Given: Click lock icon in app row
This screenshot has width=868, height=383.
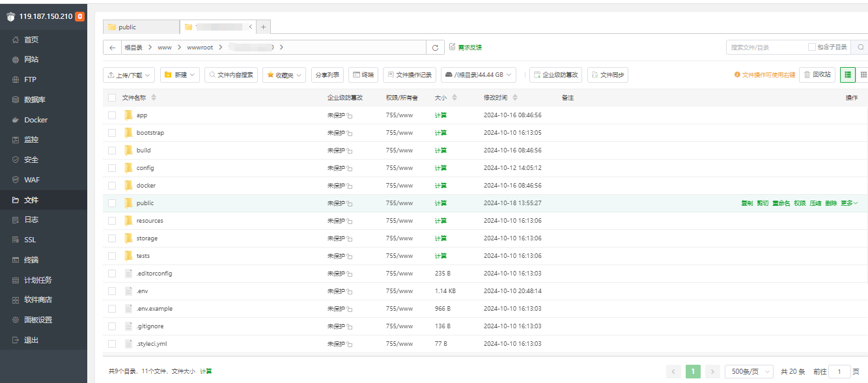Looking at the screenshot, I should [x=350, y=115].
